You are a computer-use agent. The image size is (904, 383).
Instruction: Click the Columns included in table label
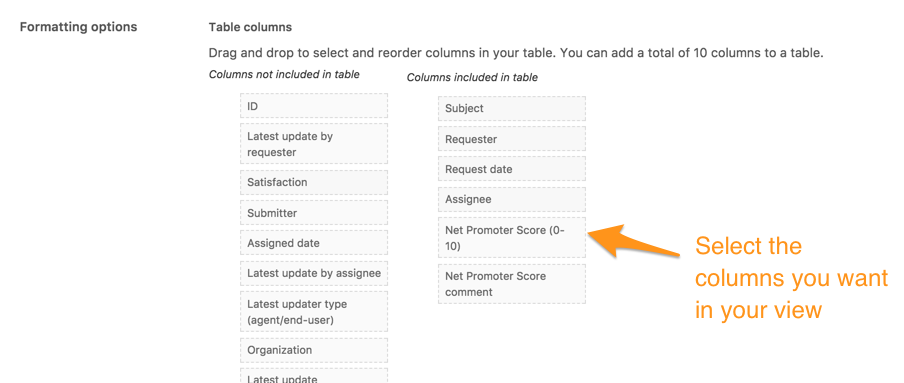point(472,77)
